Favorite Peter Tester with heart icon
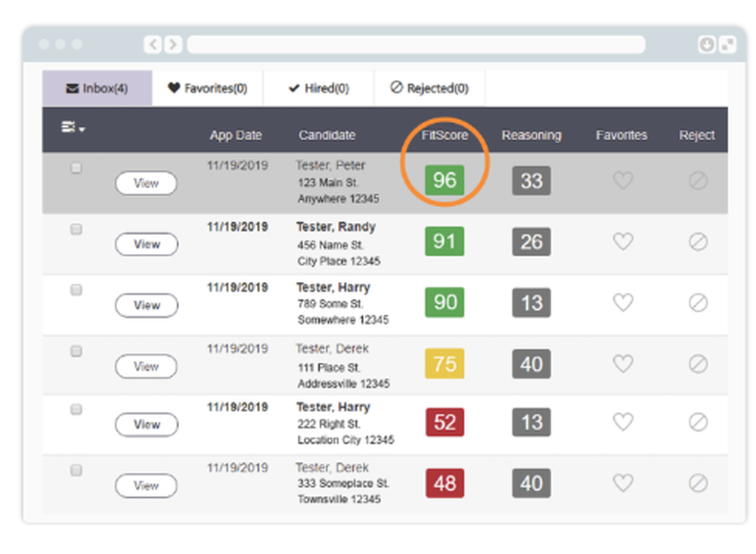 point(622,181)
